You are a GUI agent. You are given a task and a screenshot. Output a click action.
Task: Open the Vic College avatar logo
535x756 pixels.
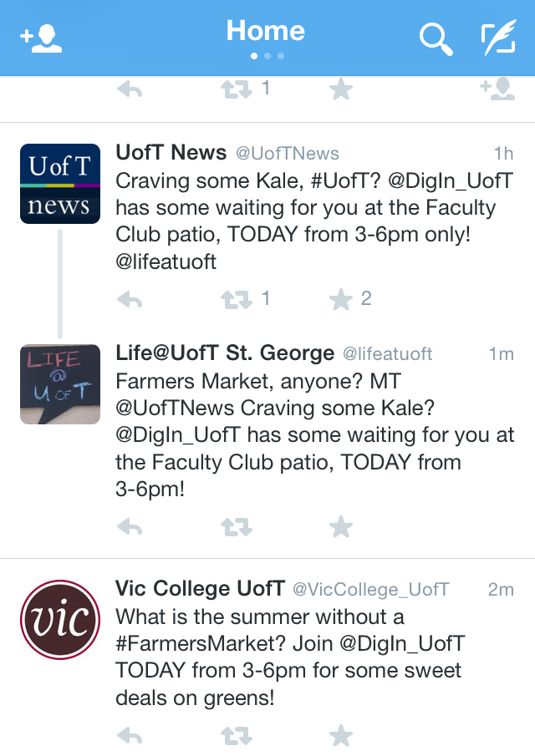coord(60,620)
